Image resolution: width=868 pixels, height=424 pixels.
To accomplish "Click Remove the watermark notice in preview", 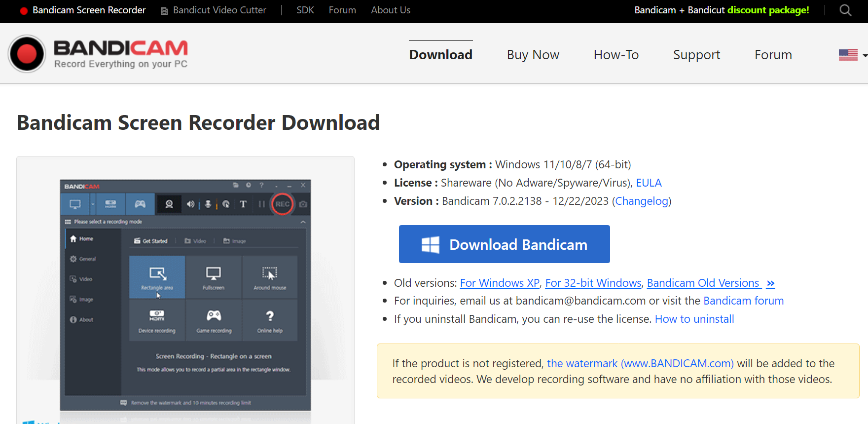I will (186, 403).
